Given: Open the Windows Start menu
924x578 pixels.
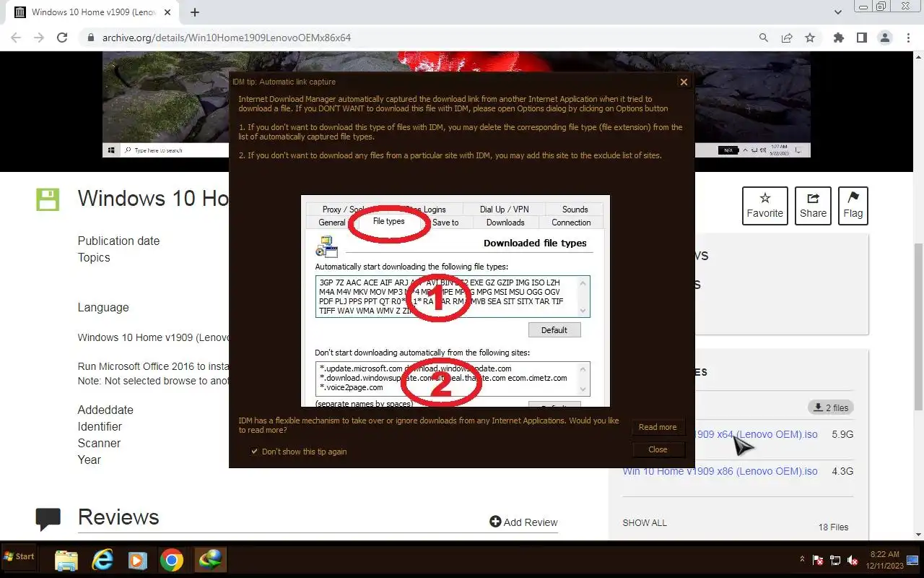Looking at the screenshot, I should tap(19, 557).
